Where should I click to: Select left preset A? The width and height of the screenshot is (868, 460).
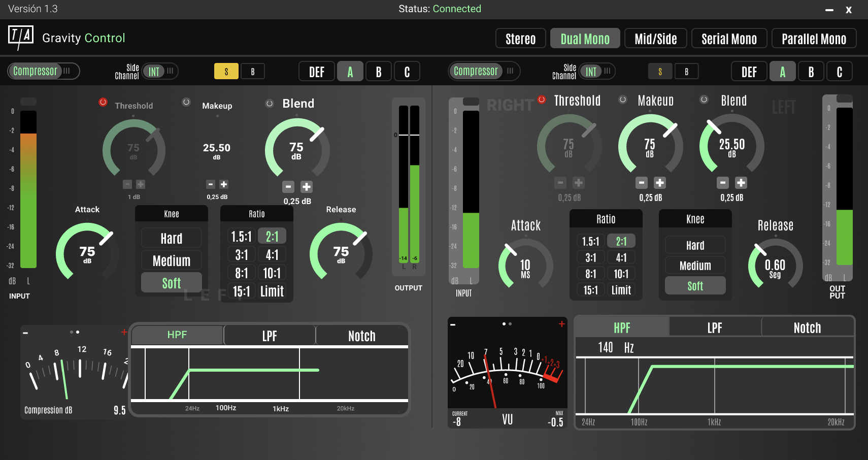[x=350, y=72]
